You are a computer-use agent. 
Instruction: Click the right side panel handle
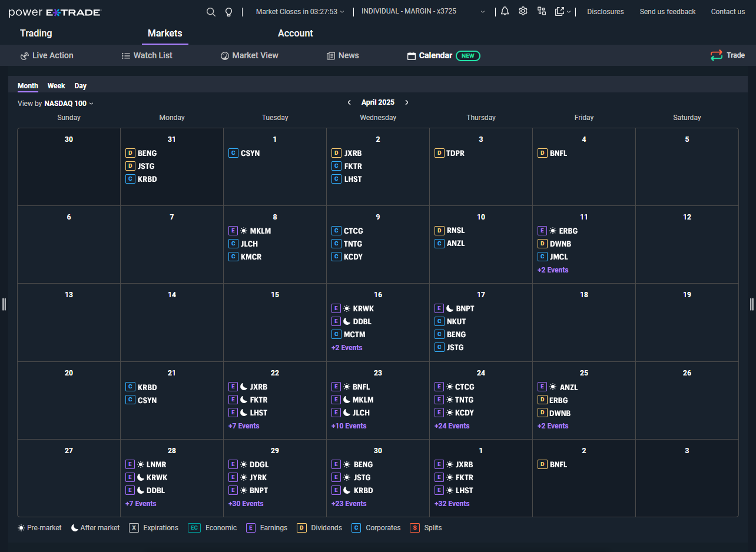(752, 304)
